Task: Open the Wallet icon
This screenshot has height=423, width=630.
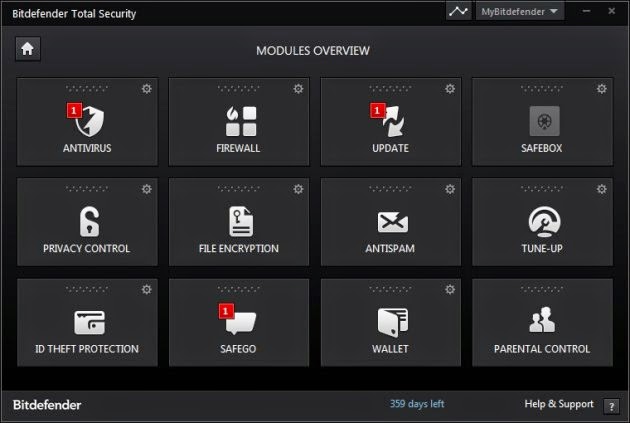Action: [x=393, y=322]
